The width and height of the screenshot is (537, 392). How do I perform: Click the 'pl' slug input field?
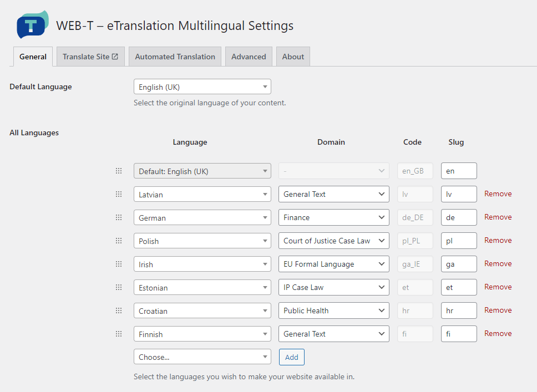(459, 241)
